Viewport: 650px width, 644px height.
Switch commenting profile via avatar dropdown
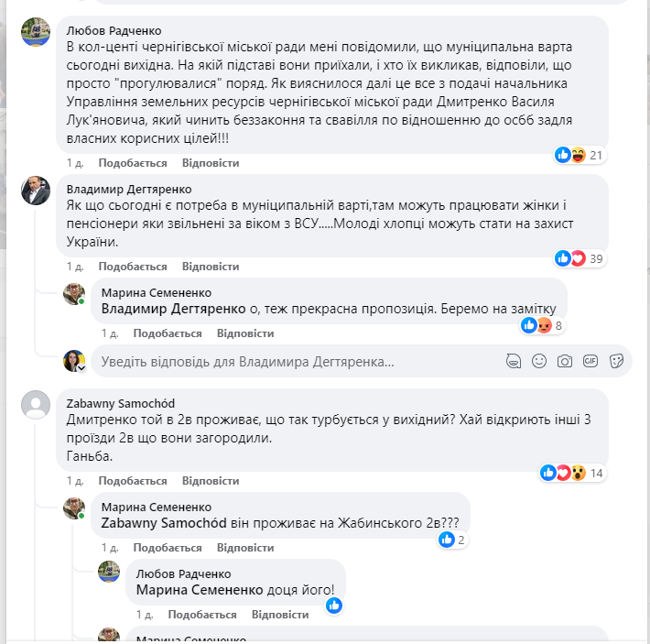[x=81, y=367]
